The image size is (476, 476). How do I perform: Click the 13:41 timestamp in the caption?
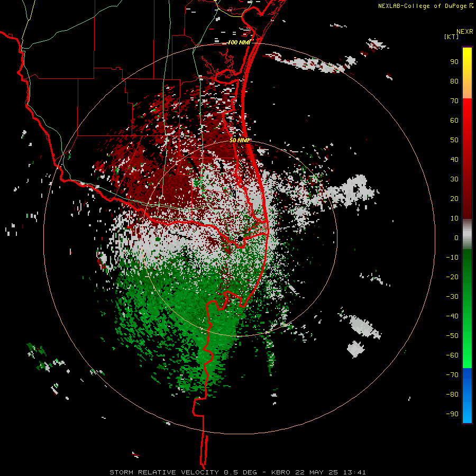[x=354, y=472]
